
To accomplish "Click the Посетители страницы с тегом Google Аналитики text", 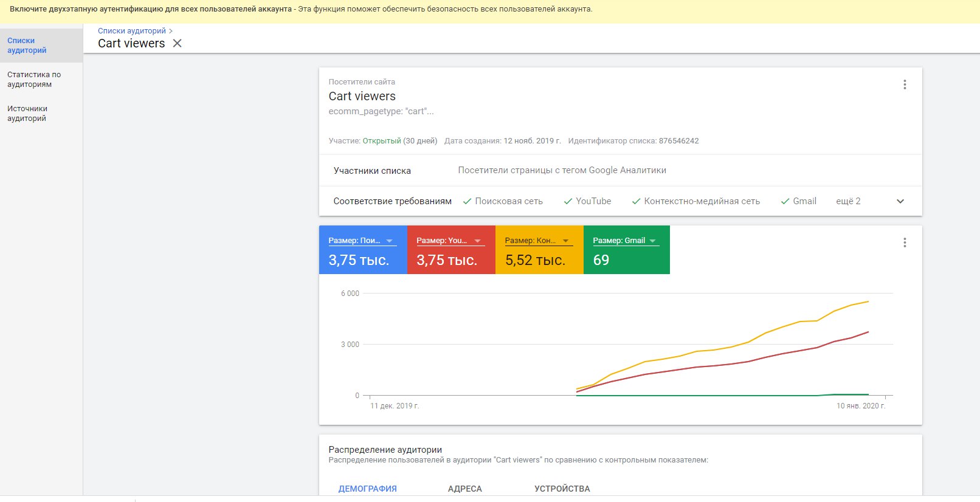I will 562,170.
